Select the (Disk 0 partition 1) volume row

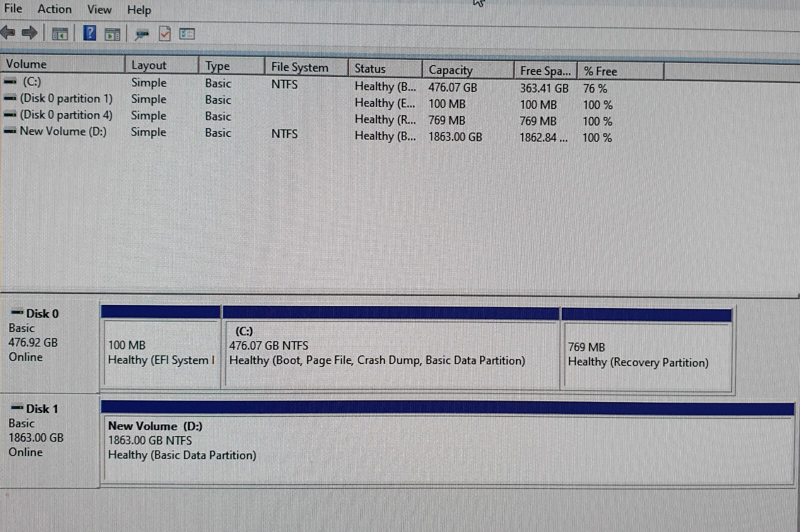pos(307,101)
